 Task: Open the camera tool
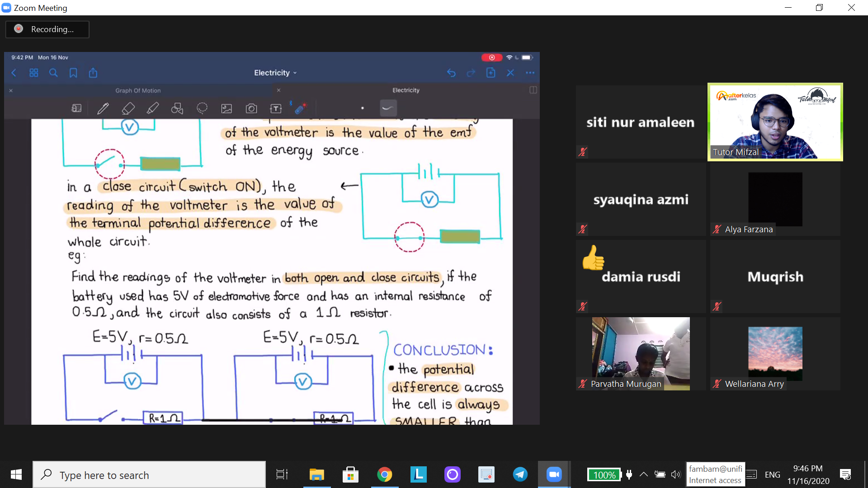pyautogui.click(x=251, y=108)
